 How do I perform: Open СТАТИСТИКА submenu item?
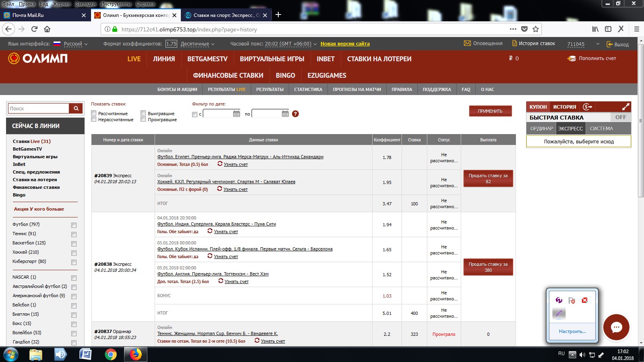308,89
